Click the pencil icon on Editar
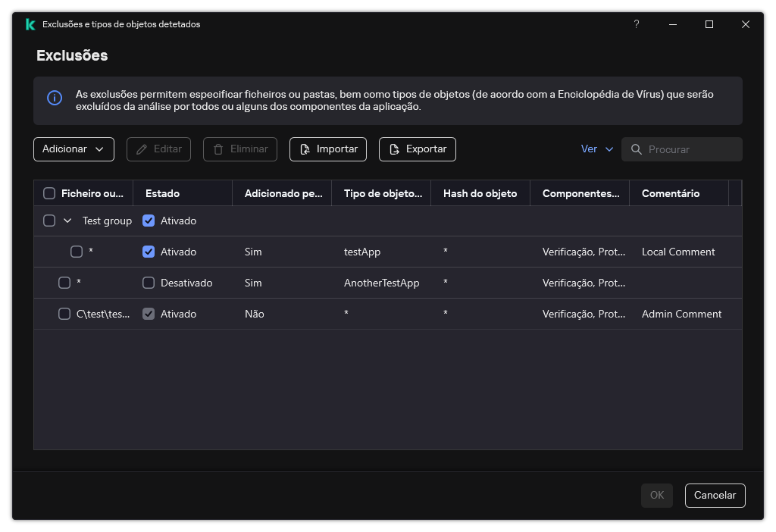Screen dimensions: 776x532 [143, 149]
